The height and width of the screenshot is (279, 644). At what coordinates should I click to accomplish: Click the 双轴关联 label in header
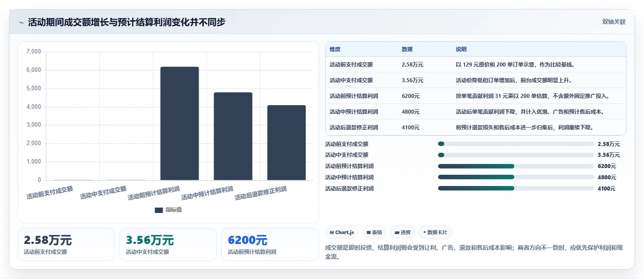point(613,22)
